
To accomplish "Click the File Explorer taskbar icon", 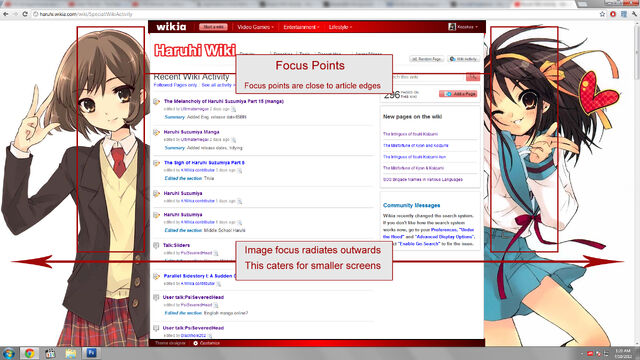I will (70, 353).
